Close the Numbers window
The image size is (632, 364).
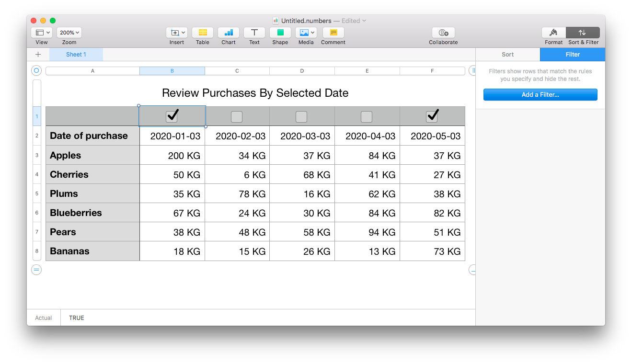click(34, 21)
